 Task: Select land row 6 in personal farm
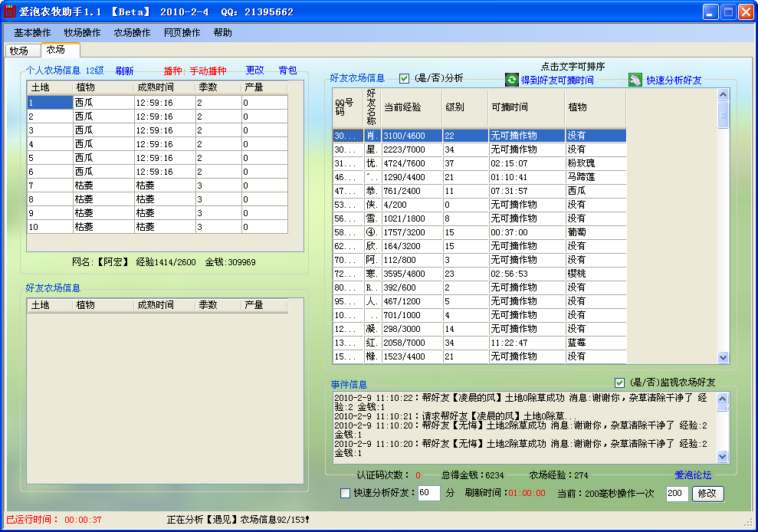click(x=158, y=172)
